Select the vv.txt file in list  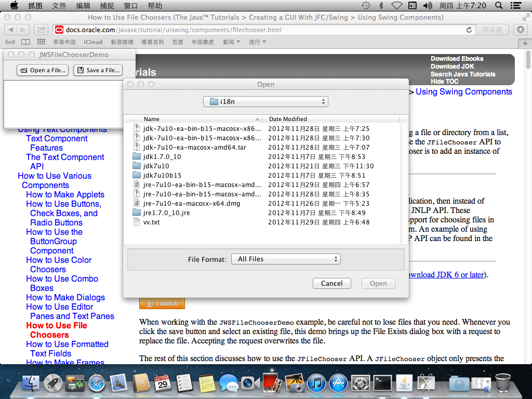tap(152, 222)
